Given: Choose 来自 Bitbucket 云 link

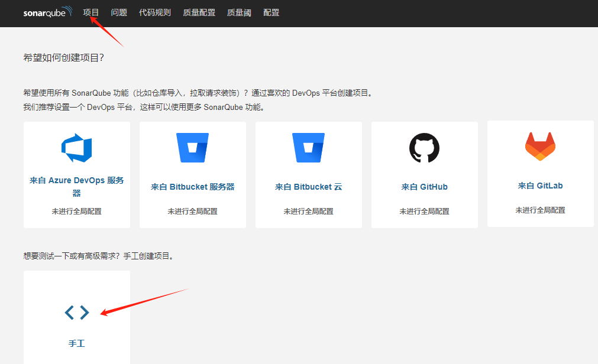Looking at the screenshot, I should point(309,187).
